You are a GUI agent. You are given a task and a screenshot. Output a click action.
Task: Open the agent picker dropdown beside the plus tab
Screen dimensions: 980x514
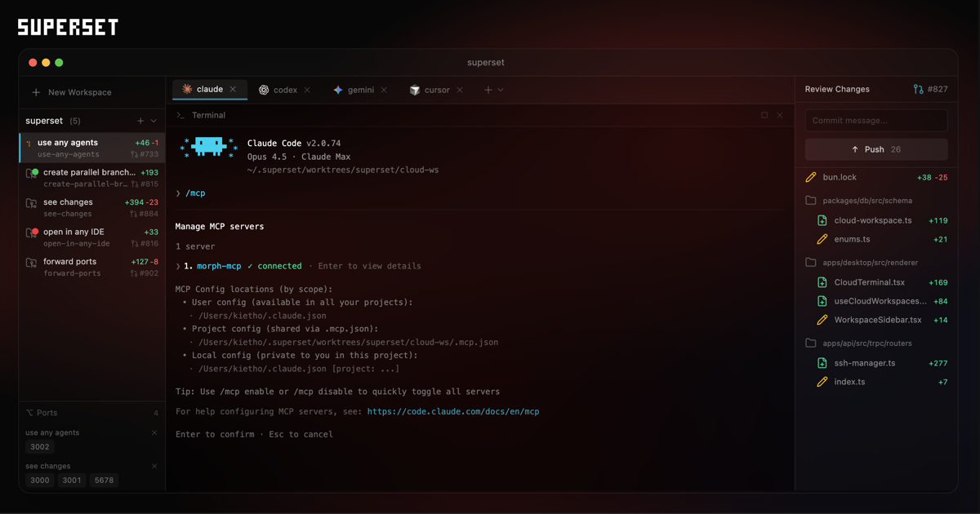click(502, 90)
